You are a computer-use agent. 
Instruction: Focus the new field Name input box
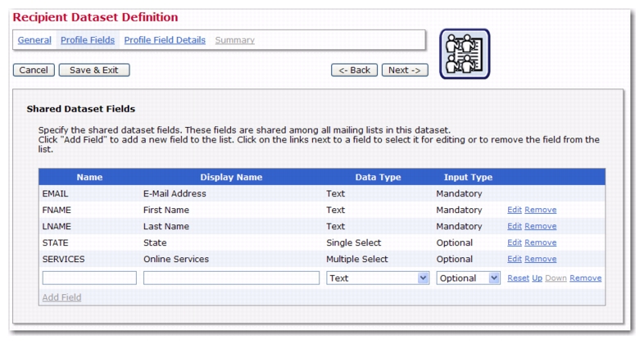(x=89, y=278)
